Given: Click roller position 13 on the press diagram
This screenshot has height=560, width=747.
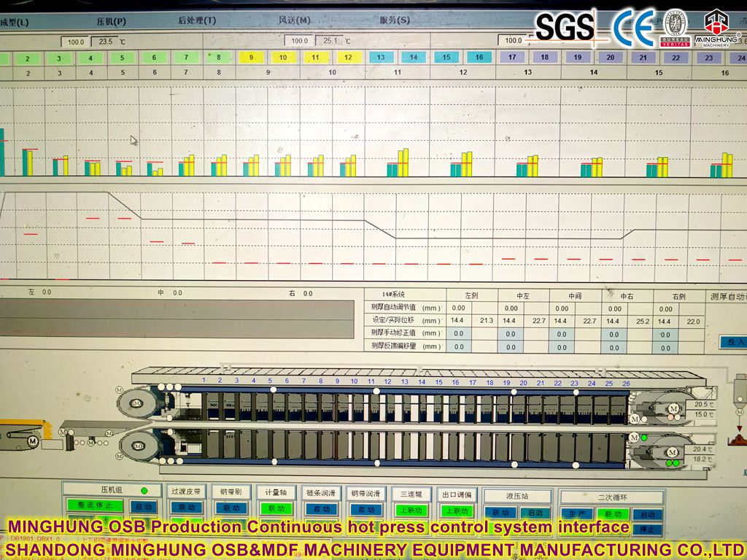Looking at the screenshot, I should [x=403, y=381].
